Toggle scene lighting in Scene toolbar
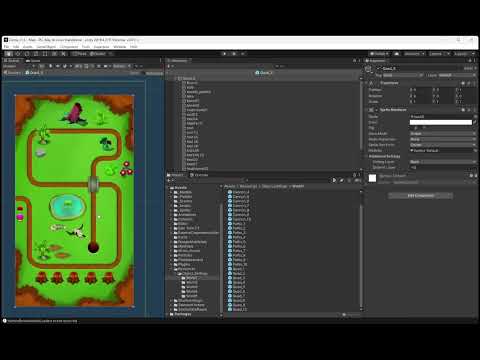The height and width of the screenshot is (360, 480). 50,66
